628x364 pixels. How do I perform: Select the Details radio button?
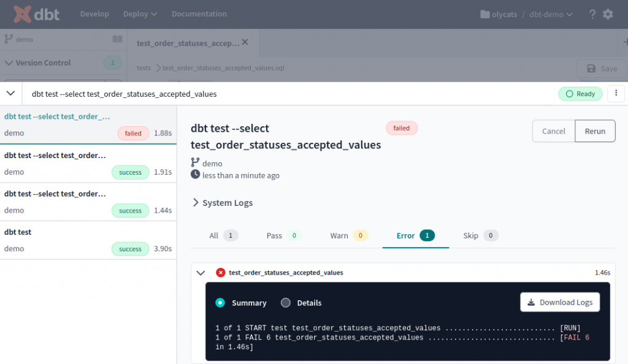tap(286, 303)
